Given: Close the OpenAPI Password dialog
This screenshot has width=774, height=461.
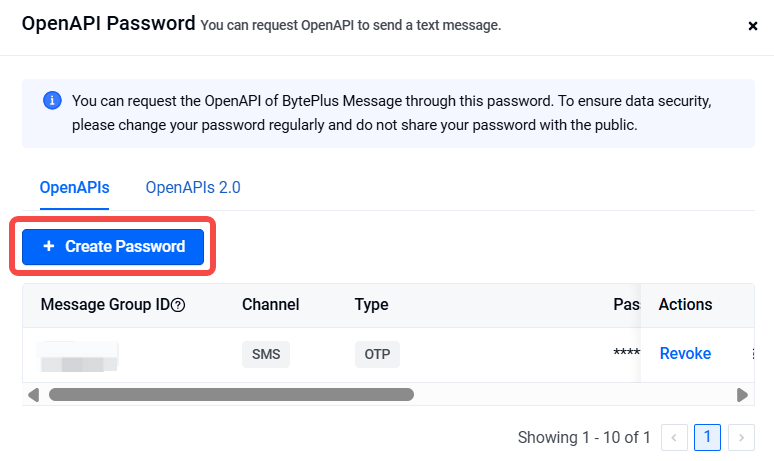Looking at the screenshot, I should [x=752, y=26].
